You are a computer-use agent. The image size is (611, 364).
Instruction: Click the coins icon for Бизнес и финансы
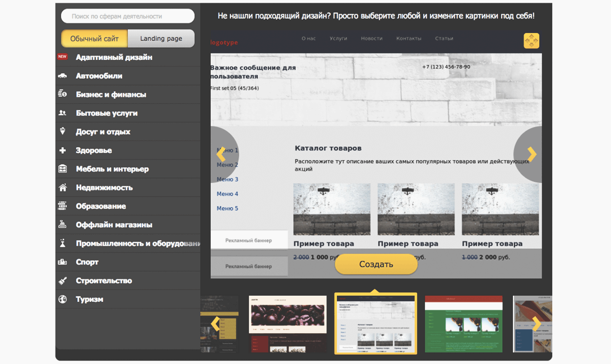pos(62,94)
